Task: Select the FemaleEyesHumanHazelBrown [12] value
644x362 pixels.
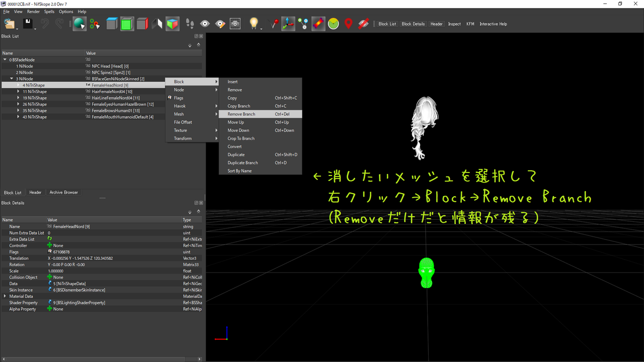Action: 123,104
